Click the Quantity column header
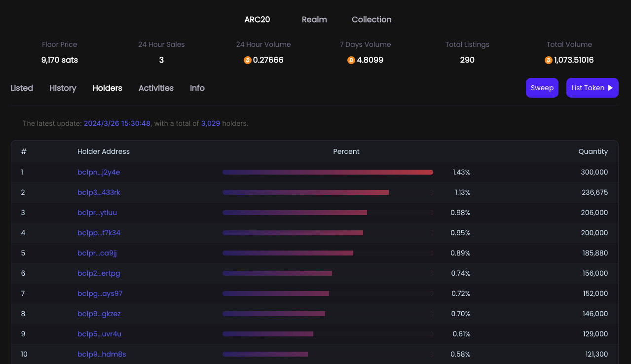 click(593, 151)
